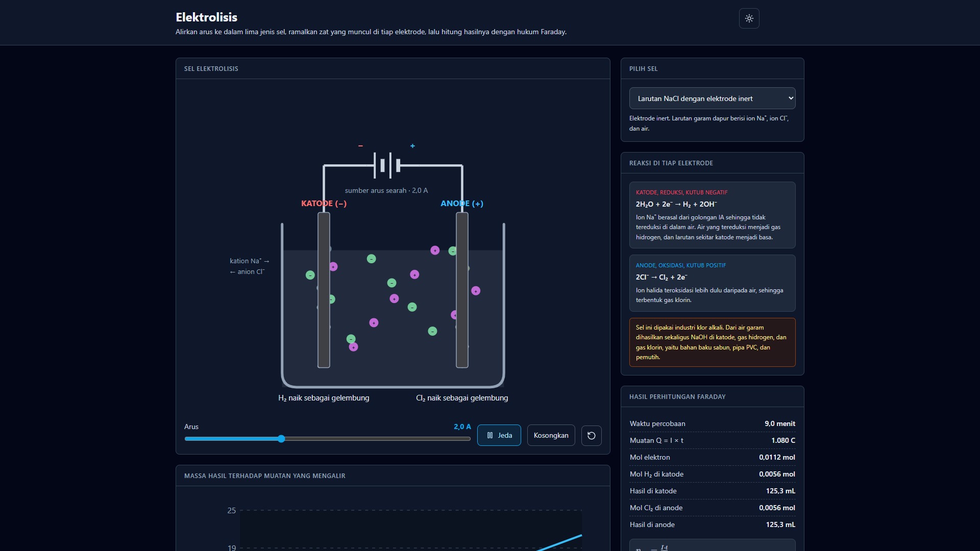
Task: Click the '← anion Cl⁻' legend text
Action: tap(247, 272)
